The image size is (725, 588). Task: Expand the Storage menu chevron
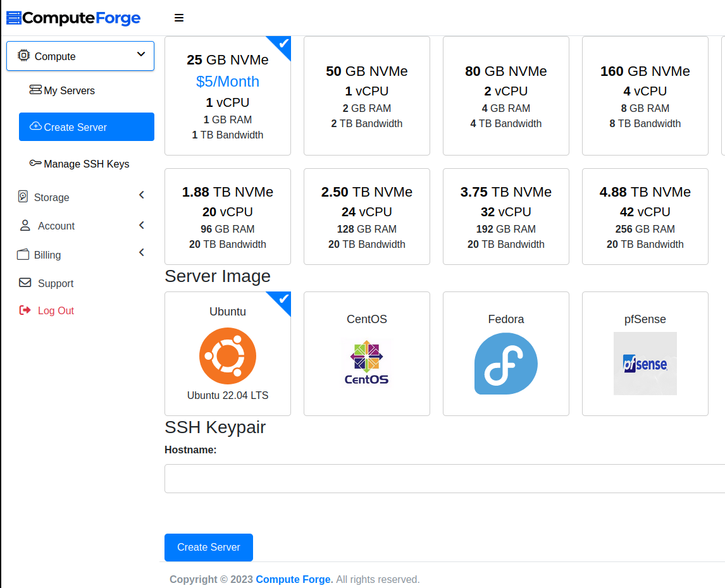point(142,195)
